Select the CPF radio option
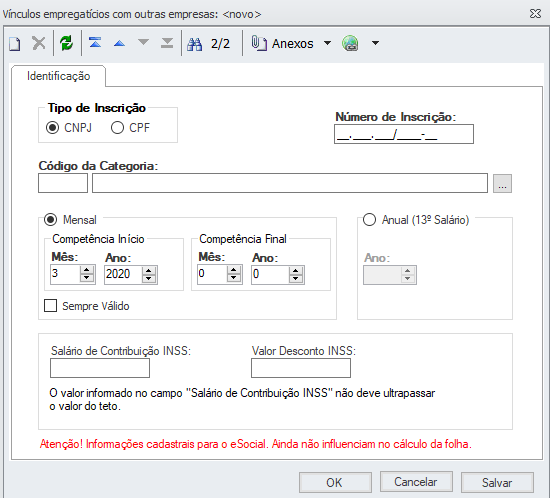 (118, 128)
